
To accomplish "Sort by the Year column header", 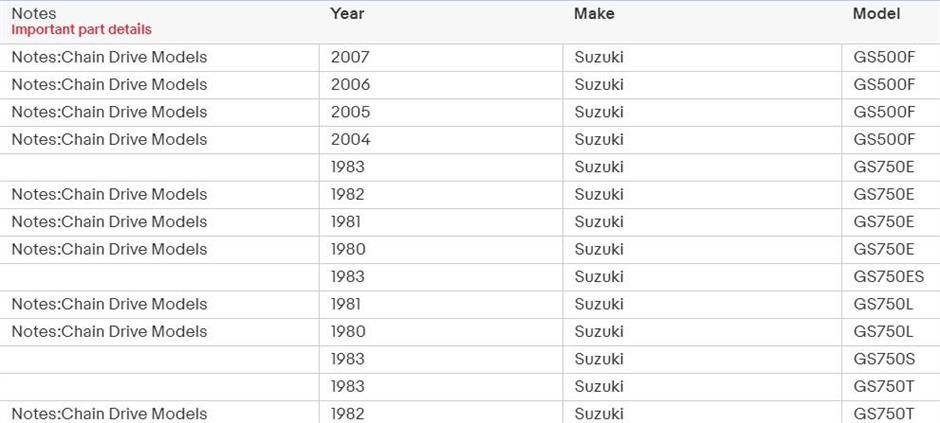I will point(347,14).
